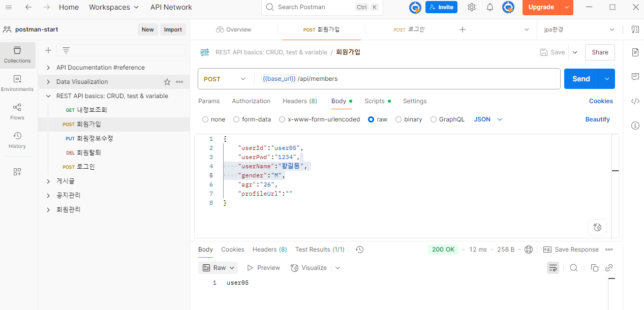Open the notifications bell
Viewport: 644px width, 310px height.
tap(490, 7)
